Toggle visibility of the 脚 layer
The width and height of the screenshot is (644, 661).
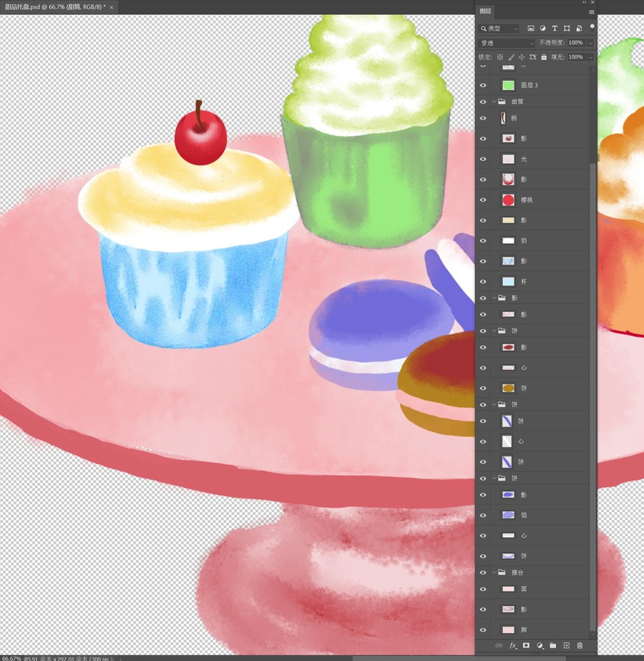click(x=483, y=630)
